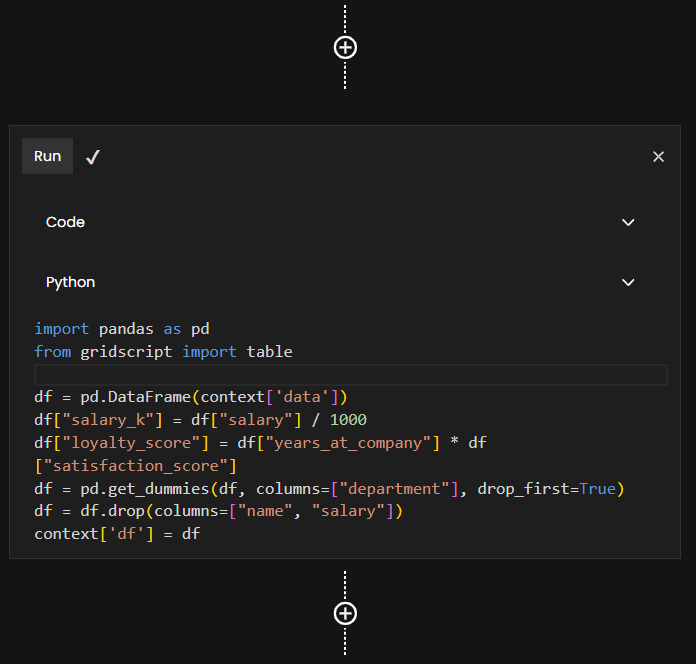This screenshot has height=664, width=696.
Task: Open the Code cell type dropdown
Action: pos(340,222)
